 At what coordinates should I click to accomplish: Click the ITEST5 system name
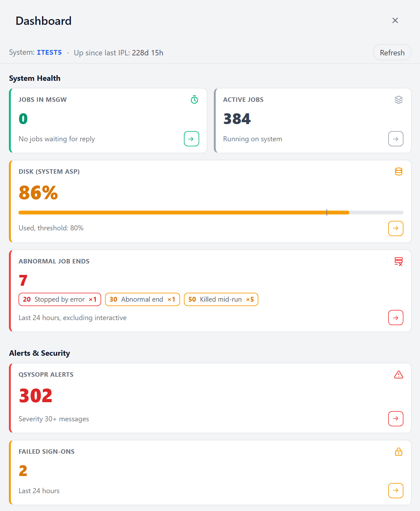[x=49, y=52]
